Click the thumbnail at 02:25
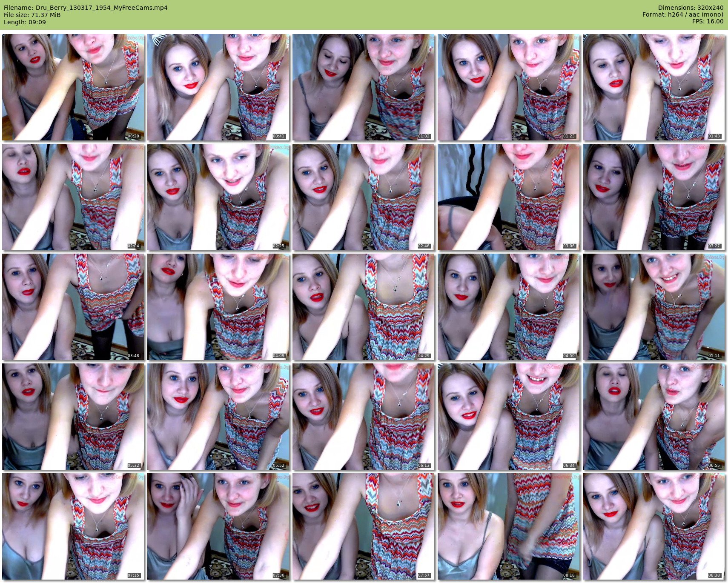 pyautogui.click(x=218, y=197)
